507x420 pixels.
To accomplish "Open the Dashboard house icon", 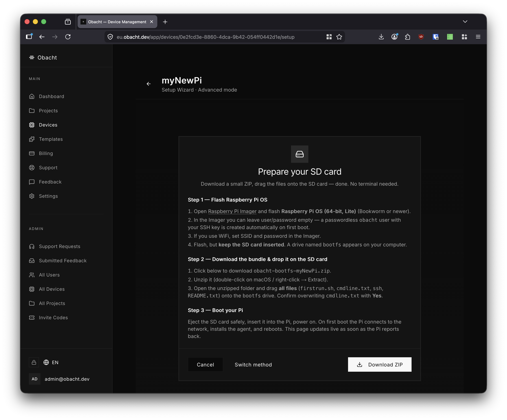I will pyautogui.click(x=32, y=96).
